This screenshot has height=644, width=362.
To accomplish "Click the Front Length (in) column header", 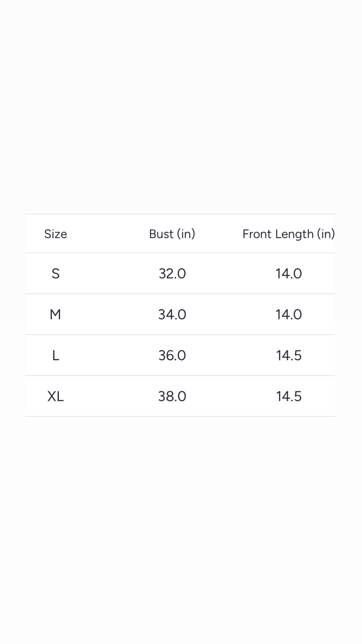I will pos(288,234).
